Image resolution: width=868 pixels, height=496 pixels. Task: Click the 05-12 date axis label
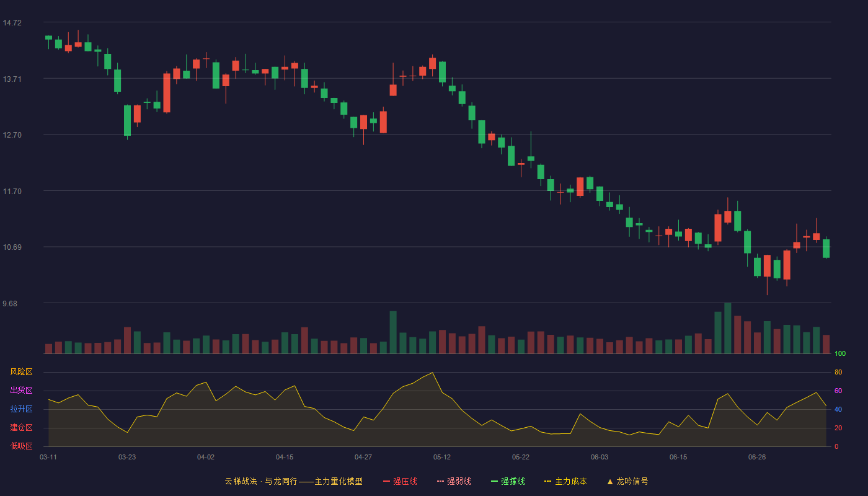pos(442,457)
